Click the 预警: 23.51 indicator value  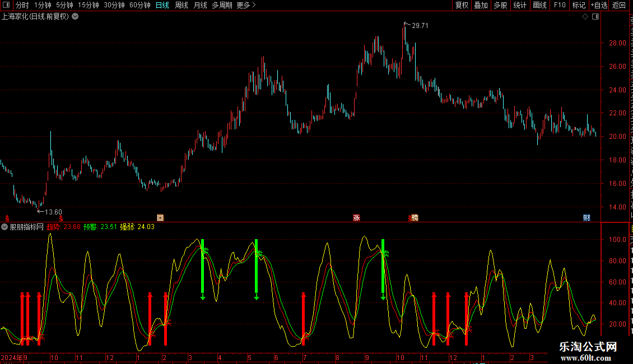[x=100, y=227]
